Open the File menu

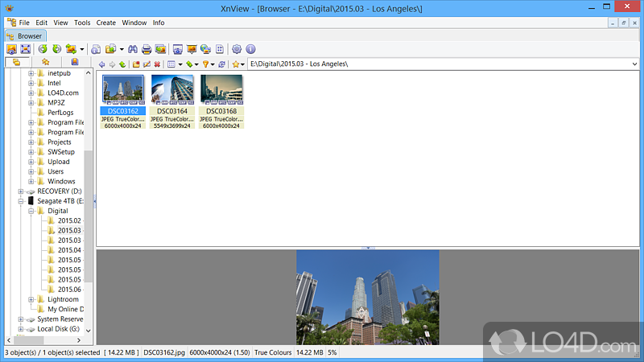[24, 23]
